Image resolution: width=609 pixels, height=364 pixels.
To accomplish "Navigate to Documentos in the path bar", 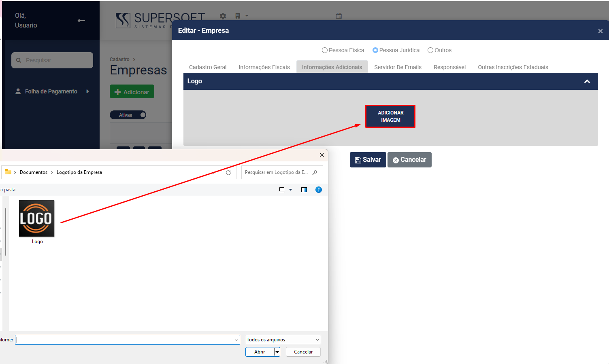I will [x=34, y=172].
